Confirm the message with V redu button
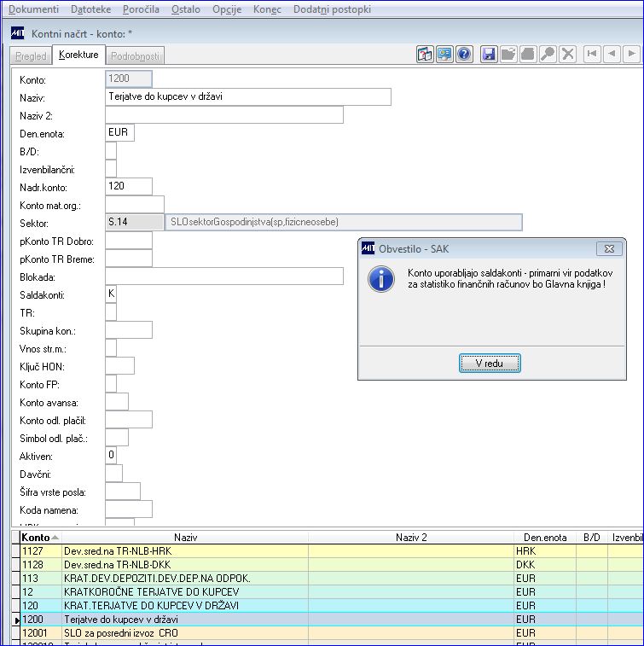 click(490, 363)
